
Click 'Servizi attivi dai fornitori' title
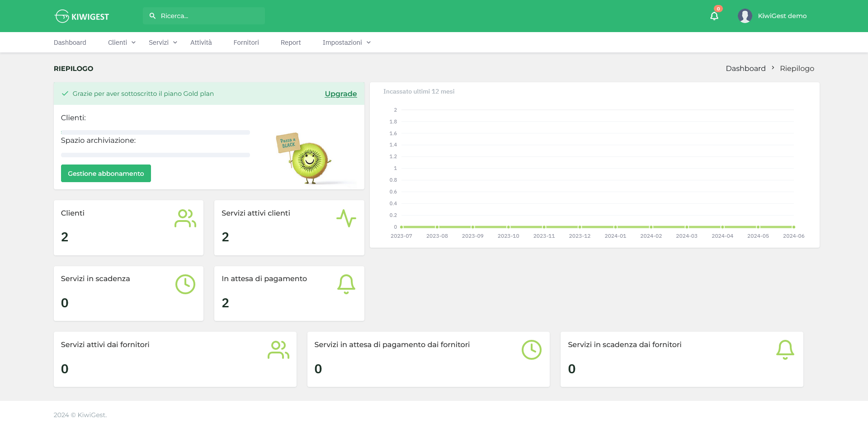pos(105,345)
